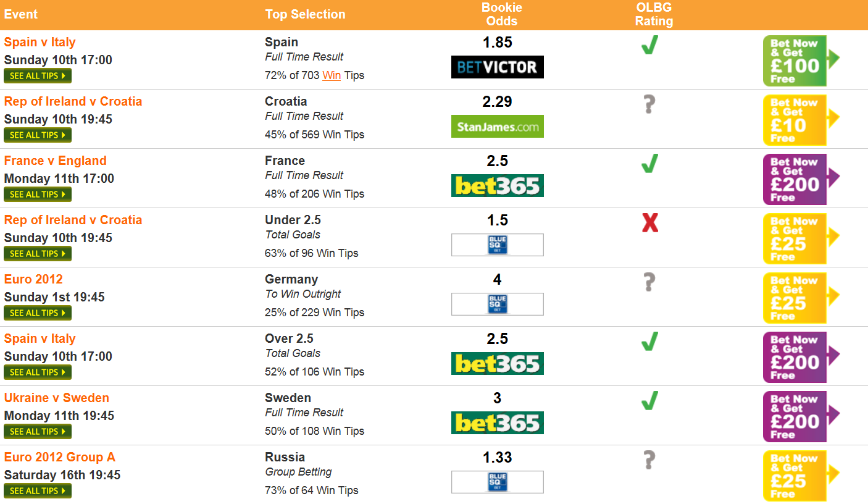Sort by the OLBG Rating column header
This screenshot has width=868, height=504.
point(654,14)
